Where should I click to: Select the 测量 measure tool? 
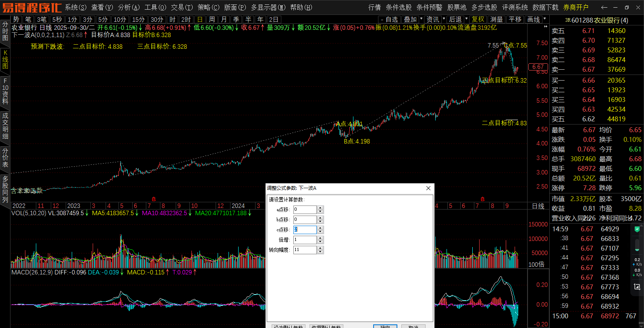[497, 19]
